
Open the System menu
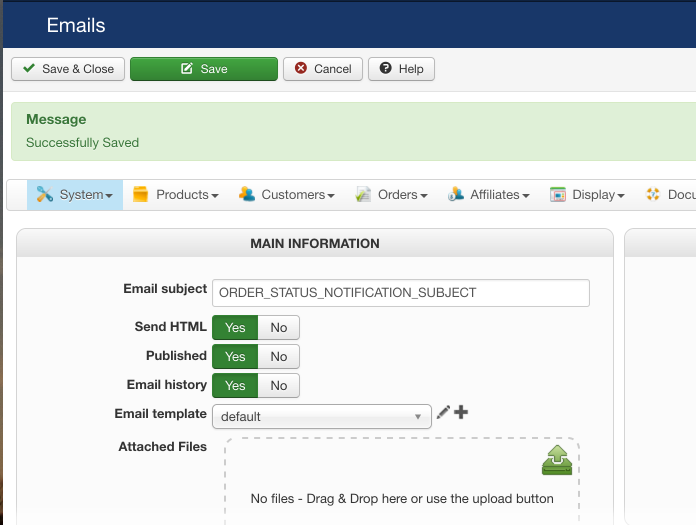pos(75,195)
